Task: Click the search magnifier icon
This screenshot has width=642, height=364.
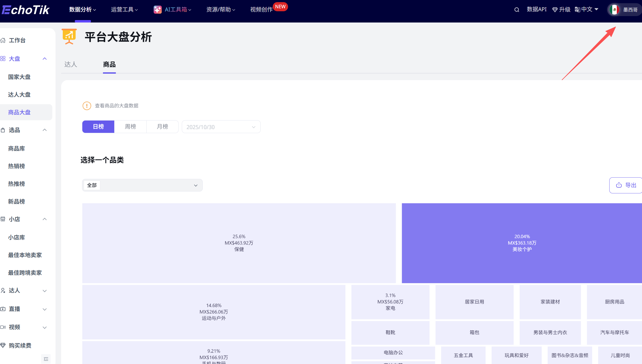Action: 516,9
